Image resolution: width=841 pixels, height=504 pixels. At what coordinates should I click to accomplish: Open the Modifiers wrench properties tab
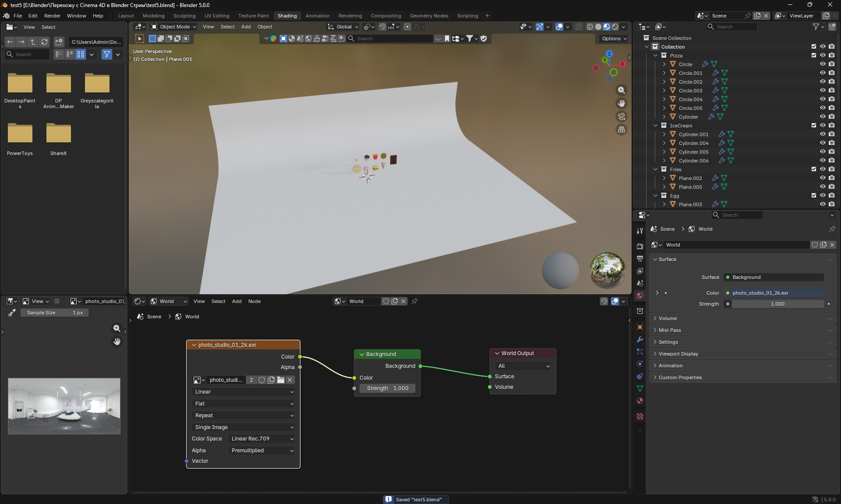[x=640, y=339]
